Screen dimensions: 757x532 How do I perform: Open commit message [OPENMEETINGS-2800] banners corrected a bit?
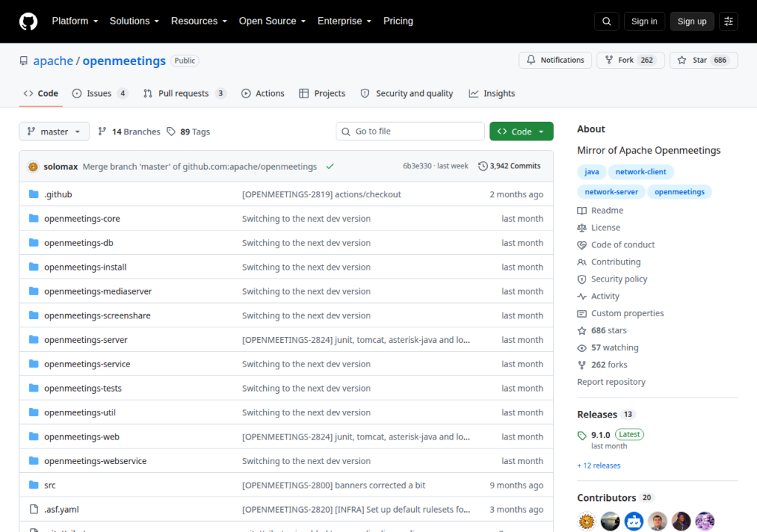pyautogui.click(x=333, y=485)
